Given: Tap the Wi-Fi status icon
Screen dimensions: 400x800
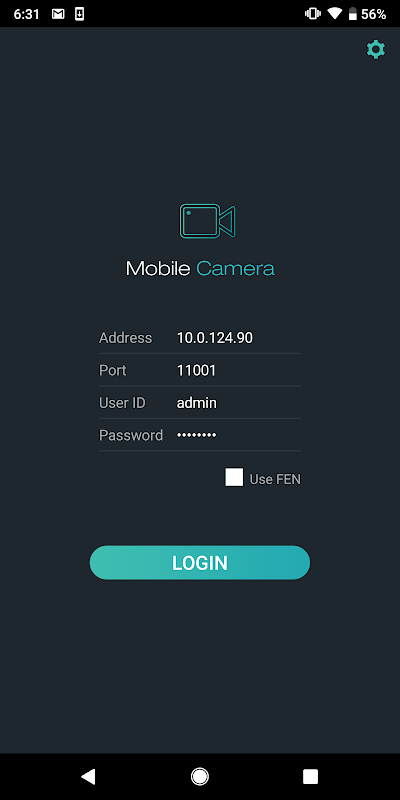Looking at the screenshot, I should [335, 14].
